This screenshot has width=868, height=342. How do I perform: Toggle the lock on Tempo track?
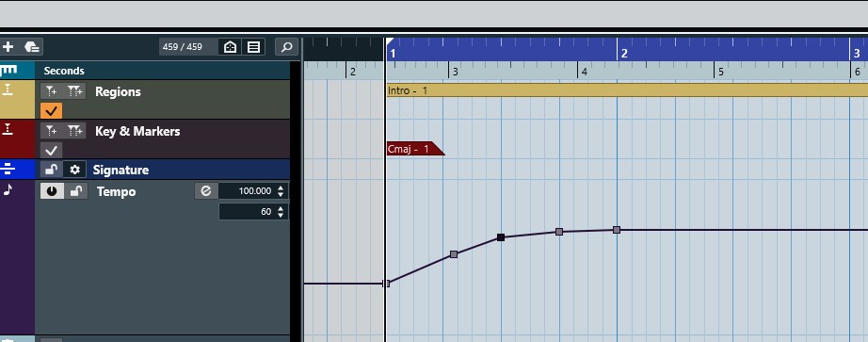pos(76,191)
